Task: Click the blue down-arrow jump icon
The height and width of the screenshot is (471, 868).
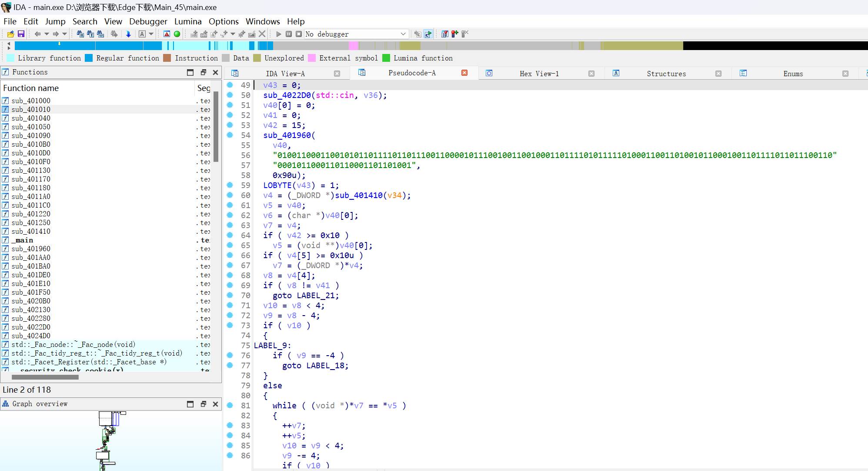Action: (x=128, y=34)
